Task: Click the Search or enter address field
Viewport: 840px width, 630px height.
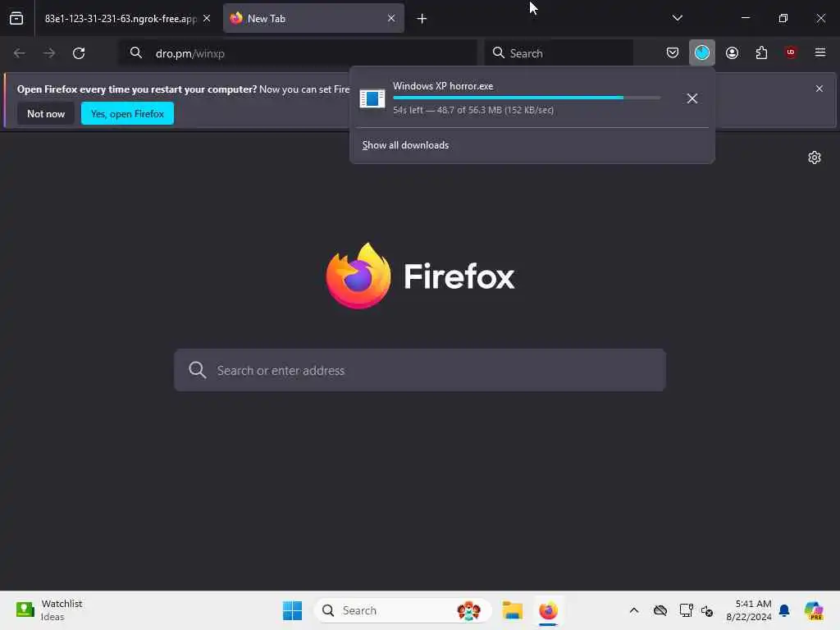Action: [420, 370]
